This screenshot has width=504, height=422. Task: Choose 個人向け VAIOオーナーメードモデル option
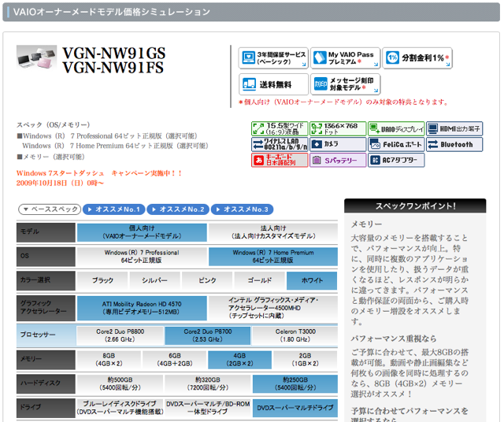(x=142, y=232)
